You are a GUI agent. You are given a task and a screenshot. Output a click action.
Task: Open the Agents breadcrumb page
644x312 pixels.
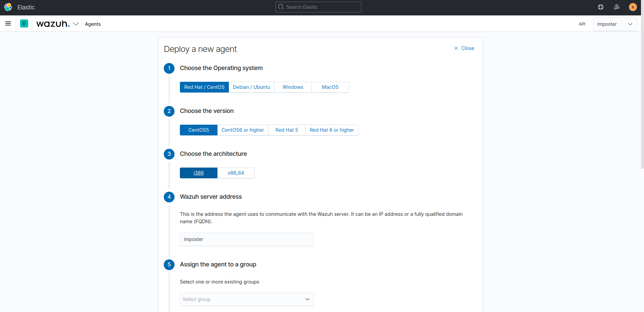[93, 24]
